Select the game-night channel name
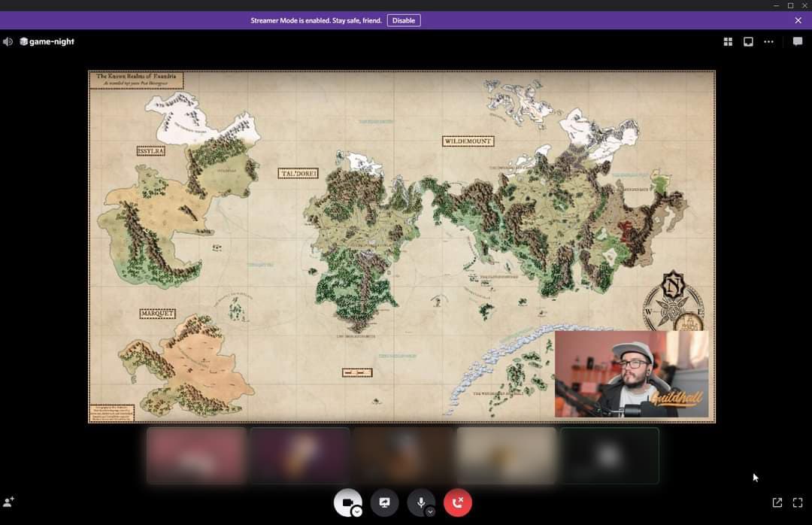The image size is (812, 525). tap(51, 41)
